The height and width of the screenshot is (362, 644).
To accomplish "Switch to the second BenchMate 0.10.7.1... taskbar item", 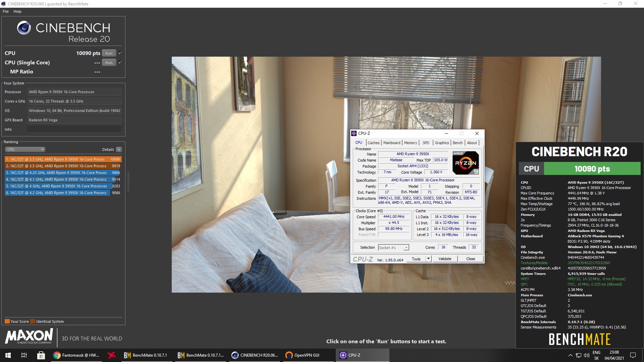I will pyautogui.click(x=200, y=355).
